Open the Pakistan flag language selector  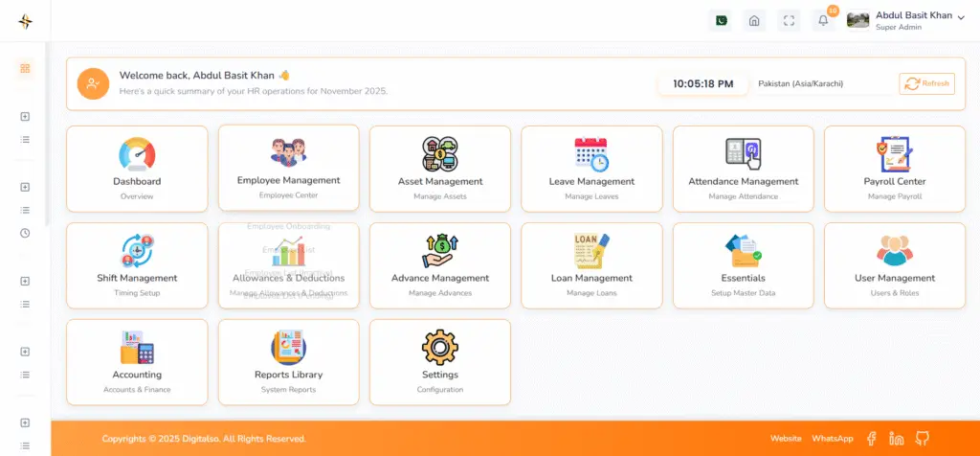pyautogui.click(x=720, y=21)
